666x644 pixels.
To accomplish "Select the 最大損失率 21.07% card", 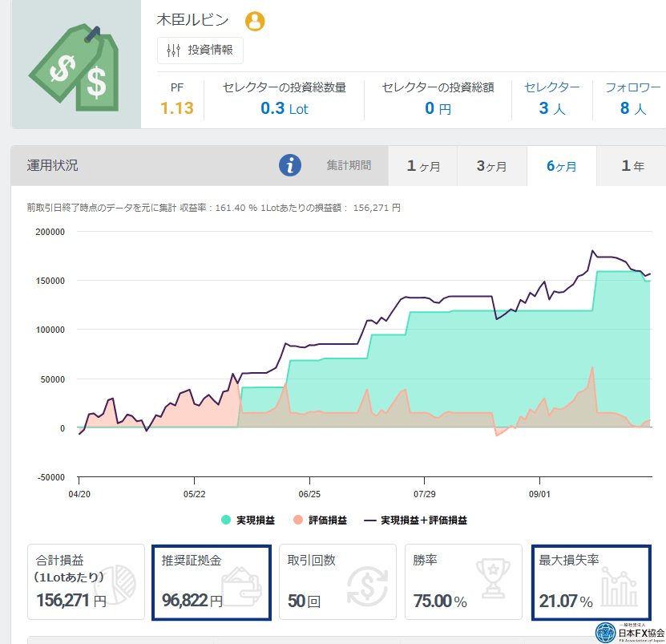I will click(591, 582).
